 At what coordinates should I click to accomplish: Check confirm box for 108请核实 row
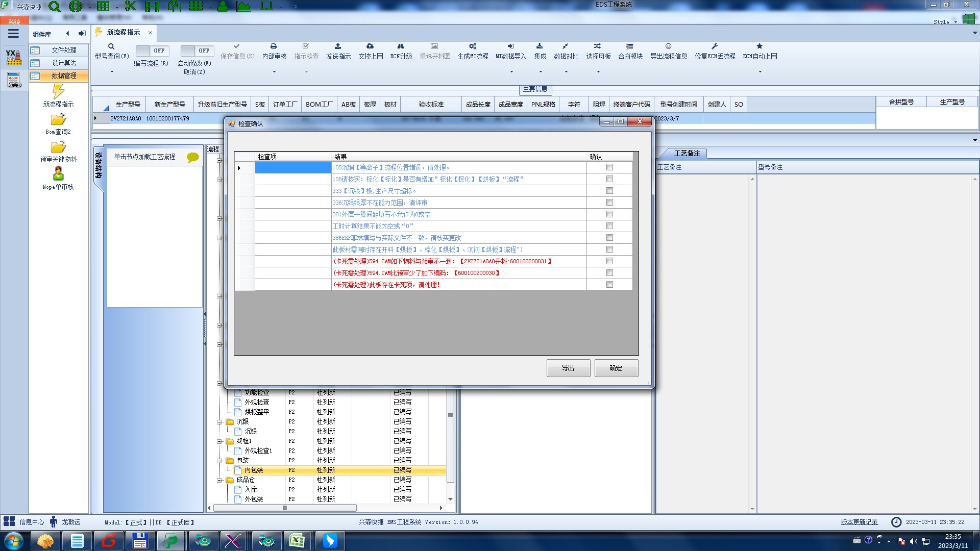609,179
